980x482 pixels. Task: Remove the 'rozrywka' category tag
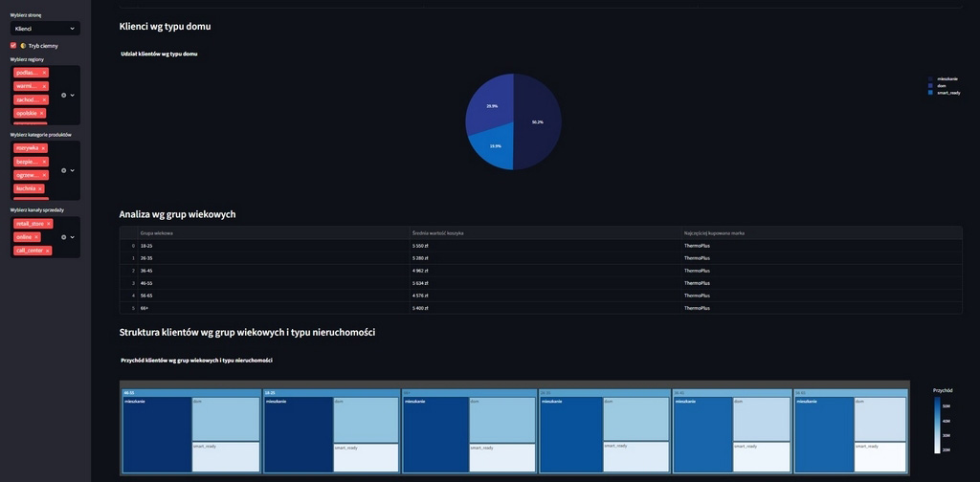[43, 148]
